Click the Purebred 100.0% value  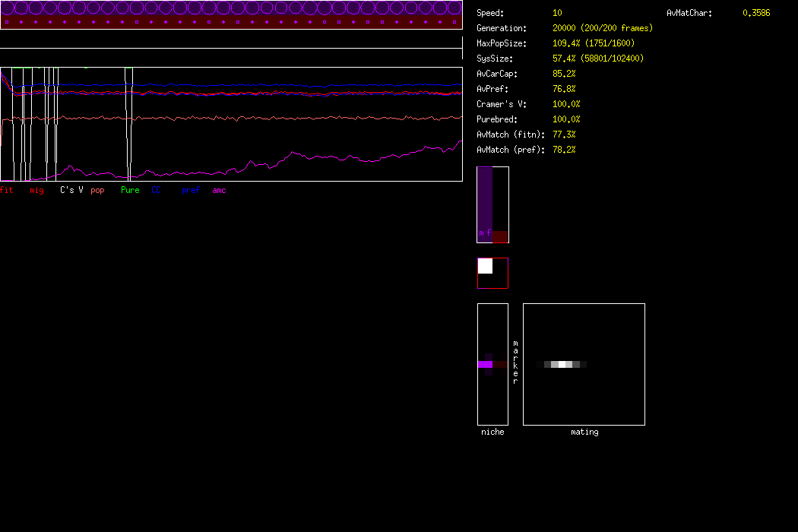pos(566,119)
